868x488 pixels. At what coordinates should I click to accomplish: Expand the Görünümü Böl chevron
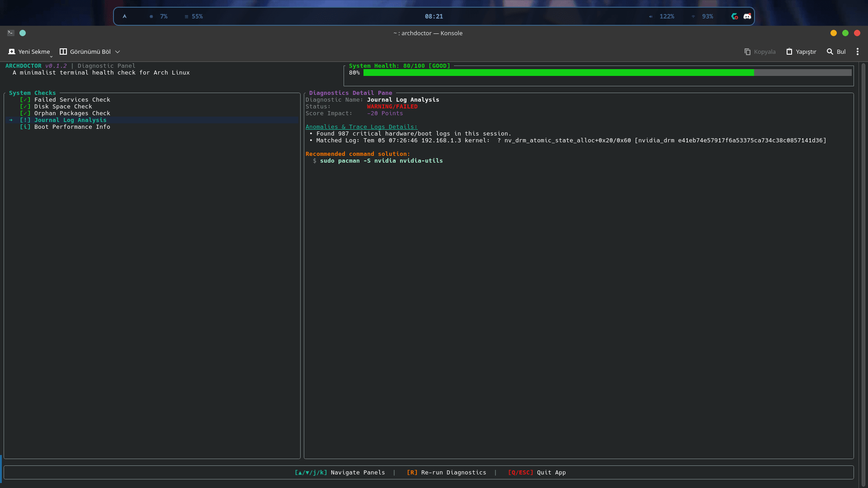point(118,52)
